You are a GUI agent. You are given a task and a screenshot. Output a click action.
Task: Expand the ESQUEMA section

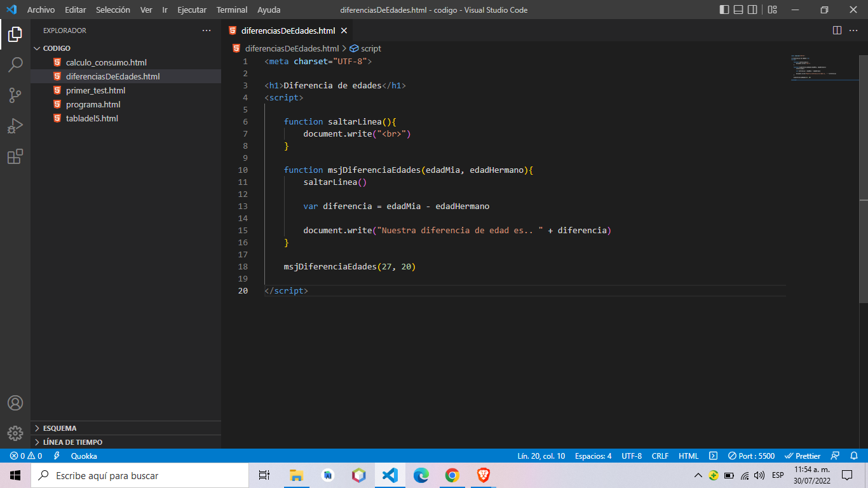coord(126,428)
